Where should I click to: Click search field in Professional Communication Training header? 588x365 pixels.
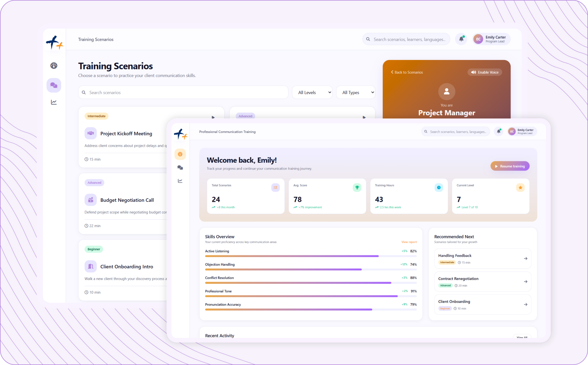click(455, 132)
